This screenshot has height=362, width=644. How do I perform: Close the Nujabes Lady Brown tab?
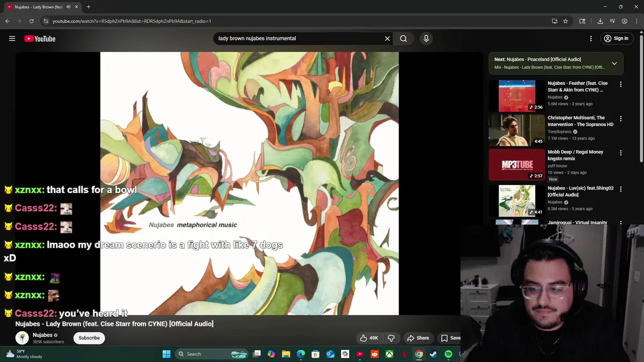click(76, 7)
